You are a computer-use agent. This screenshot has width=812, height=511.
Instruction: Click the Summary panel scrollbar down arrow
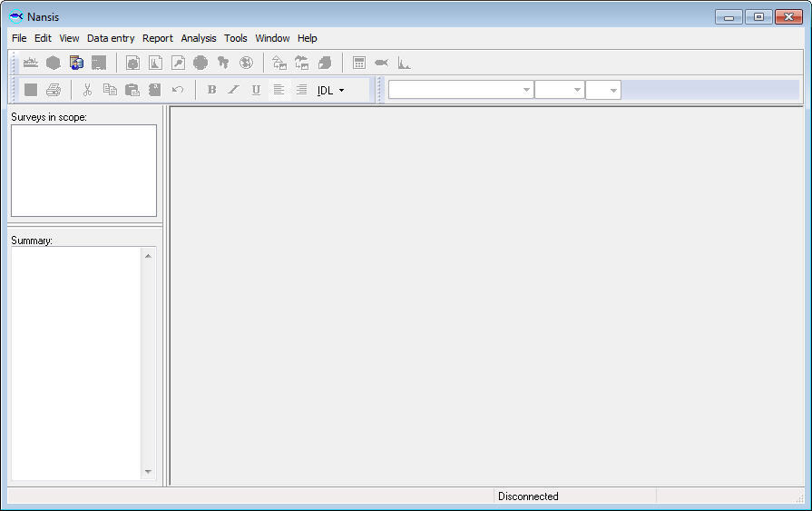tap(149, 472)
